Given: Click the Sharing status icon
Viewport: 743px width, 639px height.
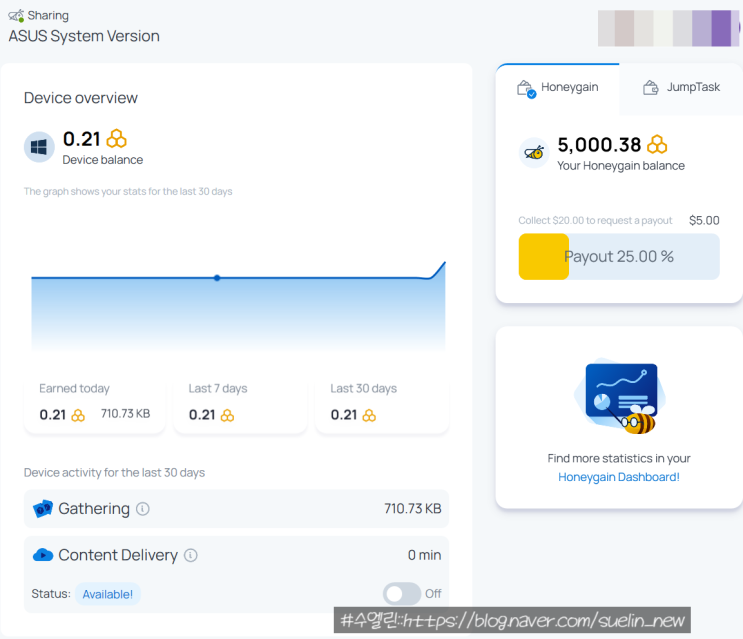Looking at the screenshot, I should (x=16, y=16).
